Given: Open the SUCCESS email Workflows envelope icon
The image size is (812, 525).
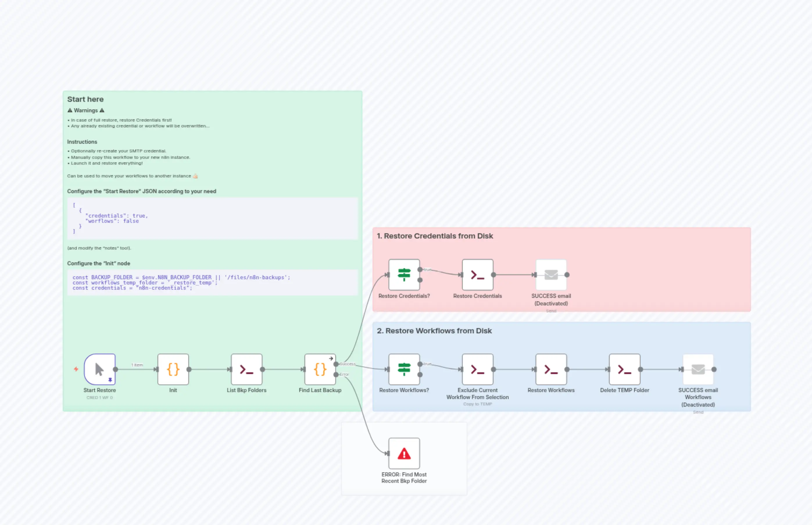Looking at the screenshot, I should tap(698, 369).
